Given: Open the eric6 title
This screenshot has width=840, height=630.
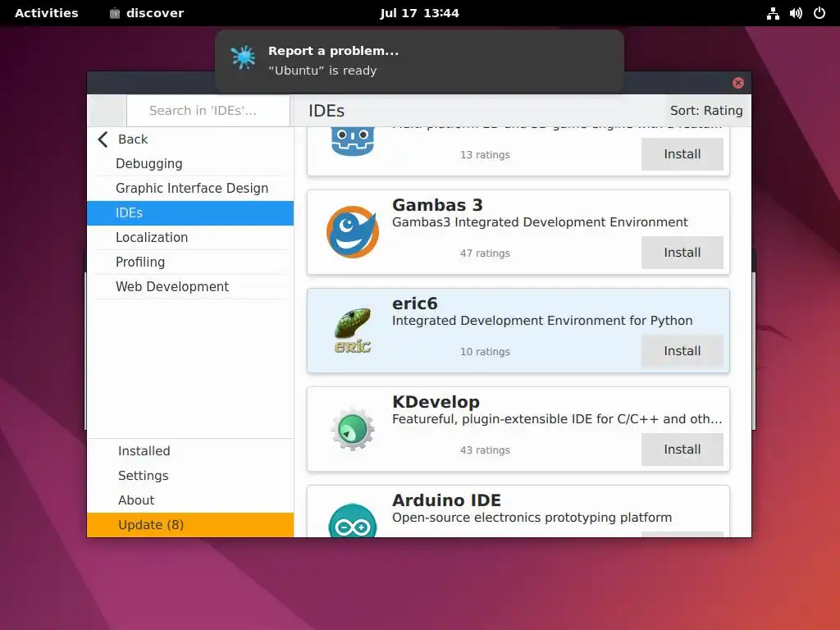Looking at the screenshot, I should [414, 304].
